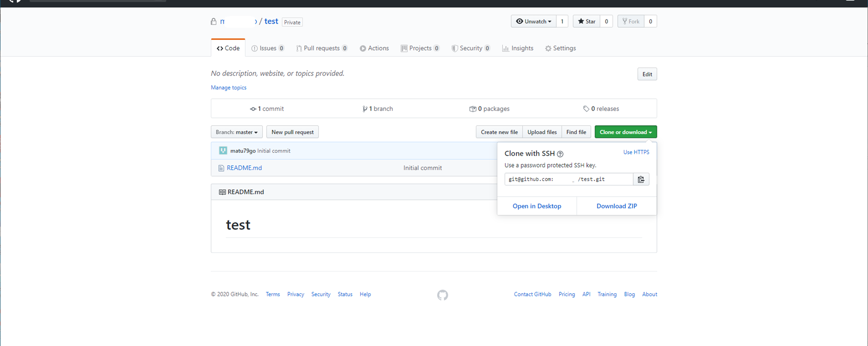Click Open in Desktop
Viewport: 868px width, 346px height.
pyautogui.click(x=537, y=206)
